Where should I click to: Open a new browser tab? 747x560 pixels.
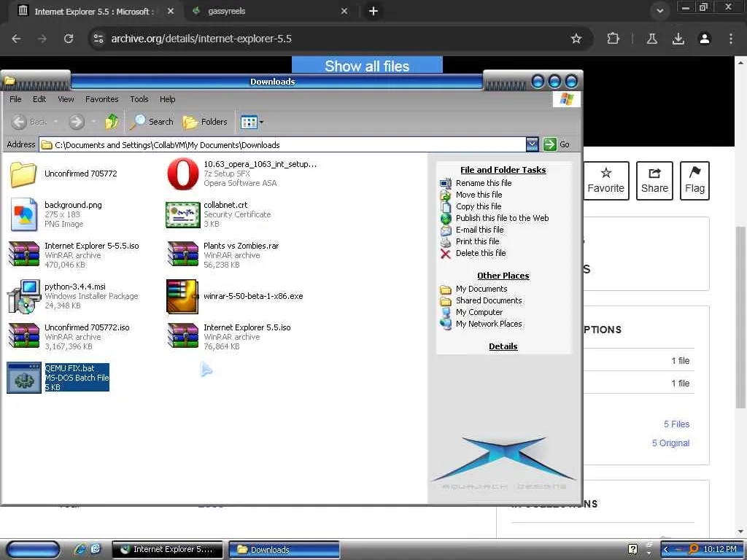pyautogui.click(x=373, y=11)
